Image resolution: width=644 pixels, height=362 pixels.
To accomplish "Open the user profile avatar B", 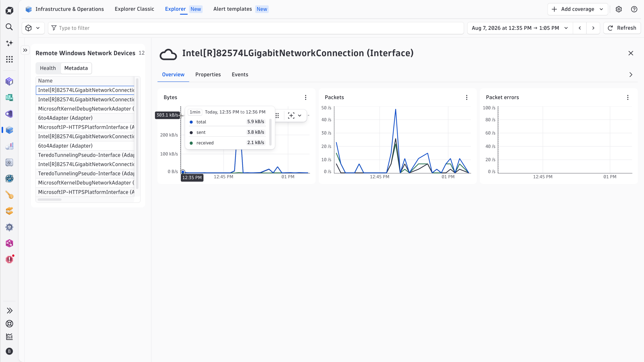I will (x=10, y=351).
